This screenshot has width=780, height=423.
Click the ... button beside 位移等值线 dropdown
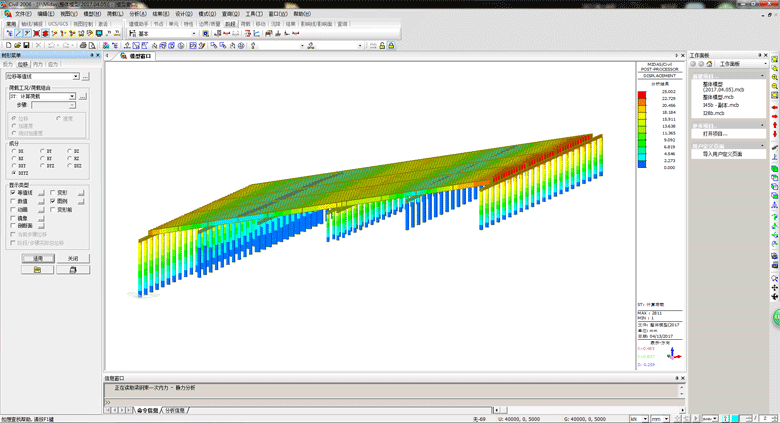pyautogui.click(x=86, y=76)
